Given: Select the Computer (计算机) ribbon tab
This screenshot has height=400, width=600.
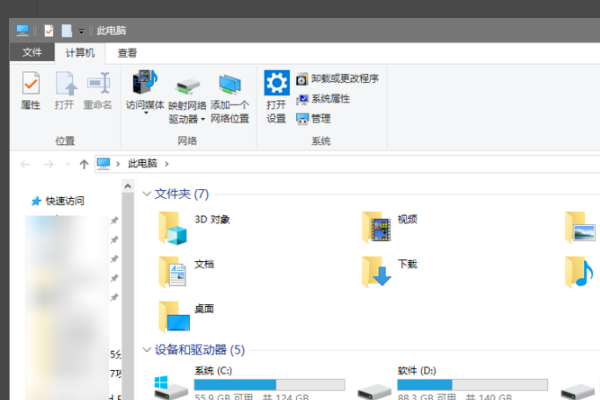Looking at the screenshot, I should (80, 53).
